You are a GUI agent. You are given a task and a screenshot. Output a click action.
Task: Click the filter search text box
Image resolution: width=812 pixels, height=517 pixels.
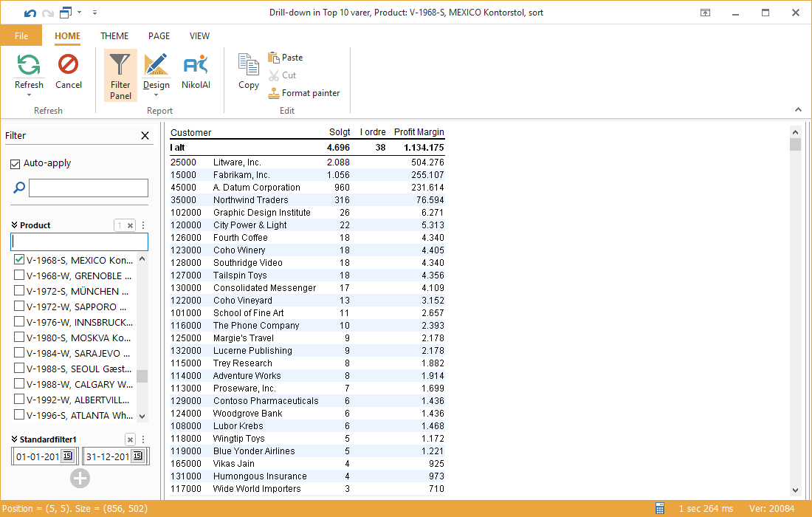click(x=89, y=188)
